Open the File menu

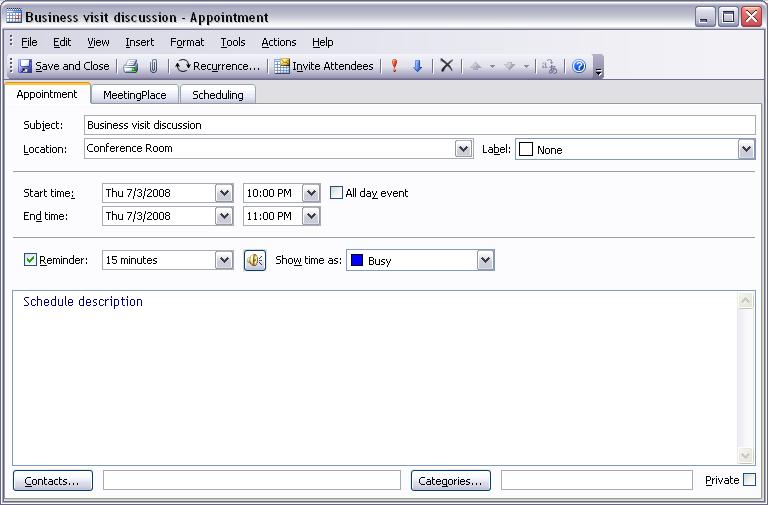[29, 42]
